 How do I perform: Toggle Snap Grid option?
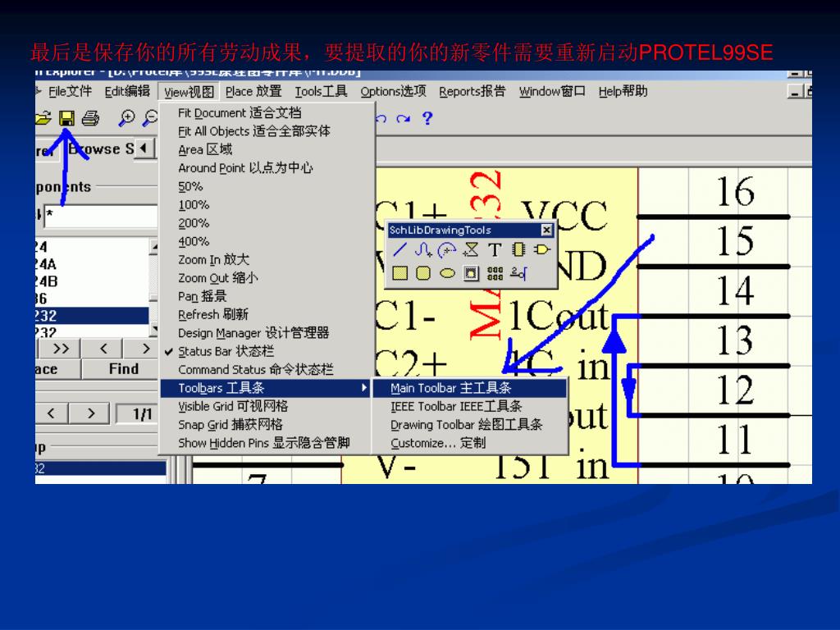(x=267, y=425)
